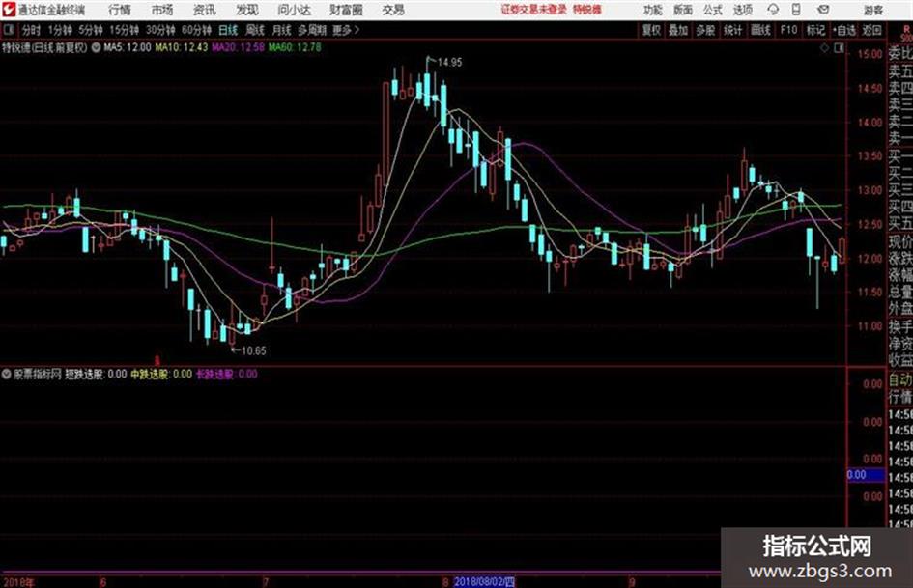
Task: Open the 资讯 menu
Action: tap(205, 10)
